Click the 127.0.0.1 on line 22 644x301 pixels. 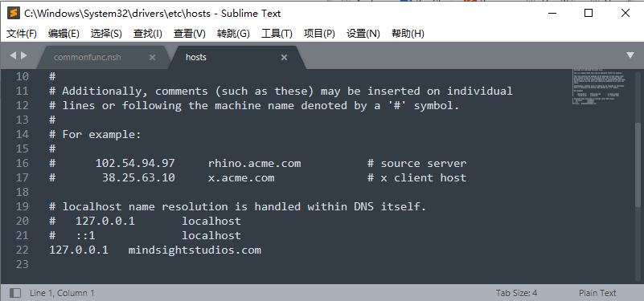tap(79, 250)
